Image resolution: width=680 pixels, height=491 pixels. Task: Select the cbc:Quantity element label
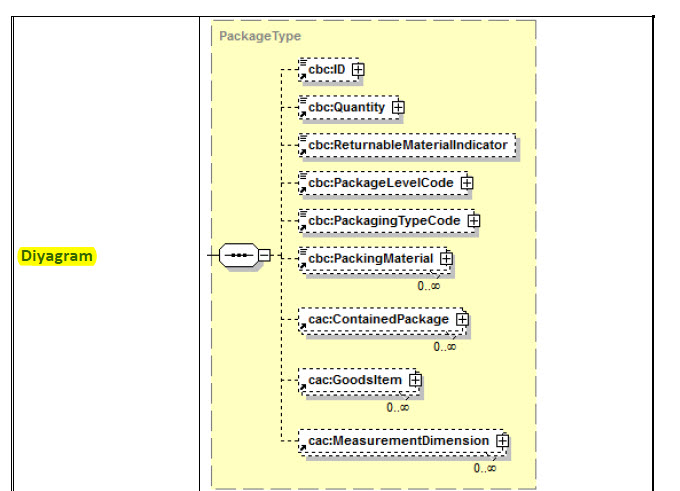pyautogui.click(x=346, y=107)
